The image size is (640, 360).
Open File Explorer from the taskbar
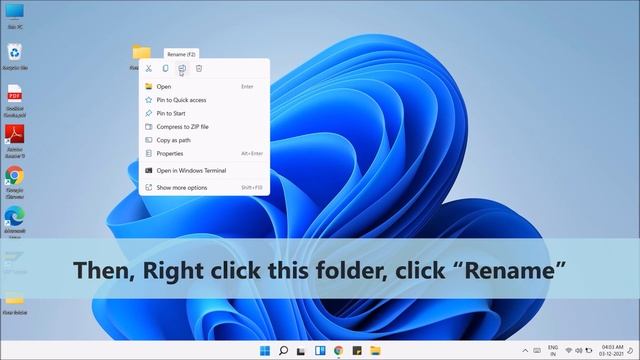[x=376, y=351]
